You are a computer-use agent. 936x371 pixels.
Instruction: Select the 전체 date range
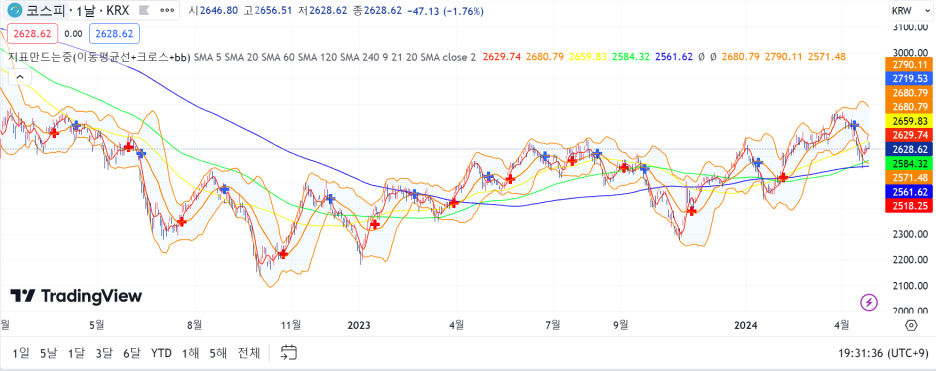[249, 353]
